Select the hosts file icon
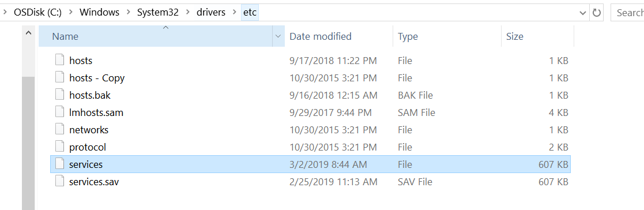The height and width of the screenshot is (210, 644). 60,60
